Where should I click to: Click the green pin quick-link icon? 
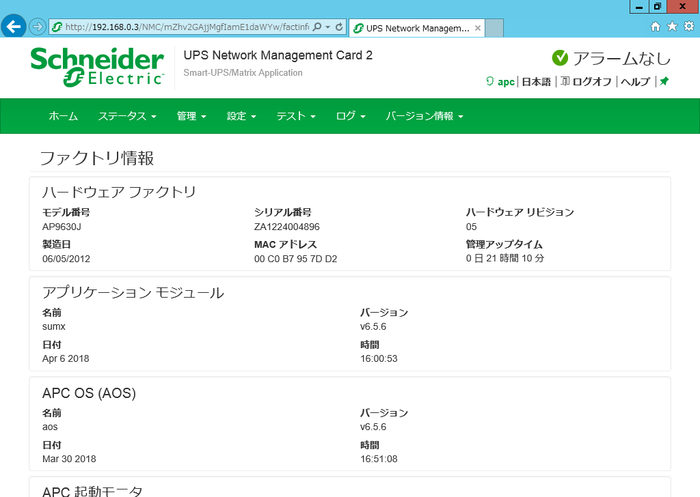pos(664,81)
